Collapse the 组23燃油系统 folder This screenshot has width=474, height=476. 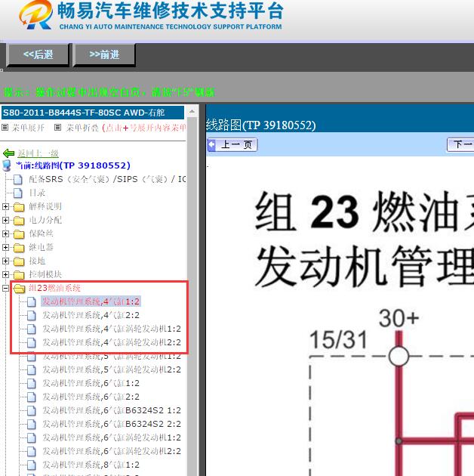click(x=5, y=288)
